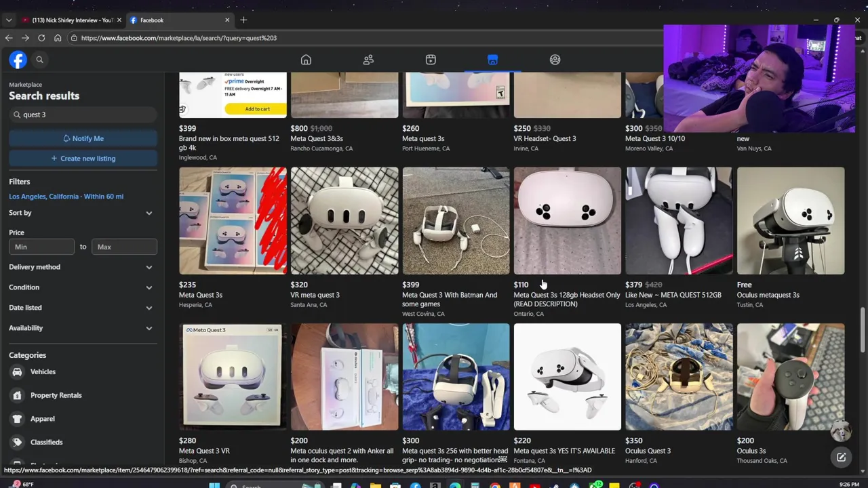Open the Video icon in top navigation

[x=431, y=60]
